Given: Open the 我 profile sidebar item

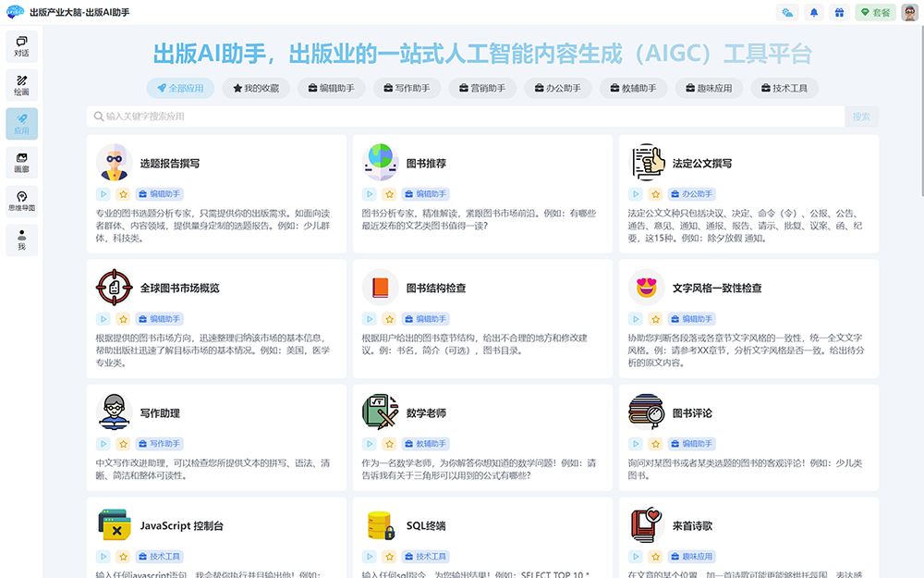Looking at the screenshot, I should (21, 240).
